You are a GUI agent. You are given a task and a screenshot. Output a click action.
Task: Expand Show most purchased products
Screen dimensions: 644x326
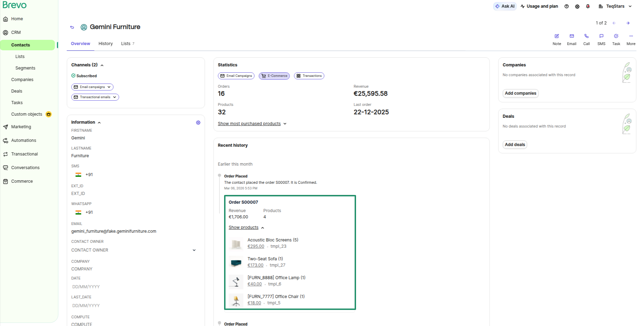(x=252, y=124)
